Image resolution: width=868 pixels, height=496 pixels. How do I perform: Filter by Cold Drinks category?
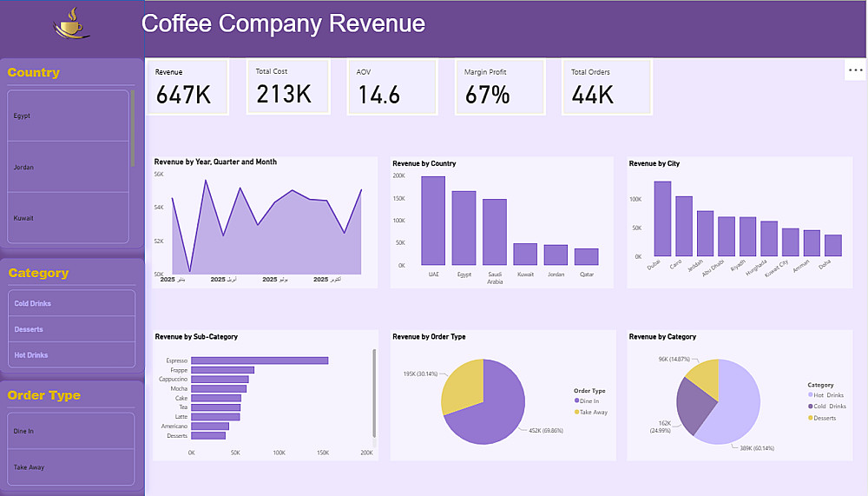pos(71,303)
